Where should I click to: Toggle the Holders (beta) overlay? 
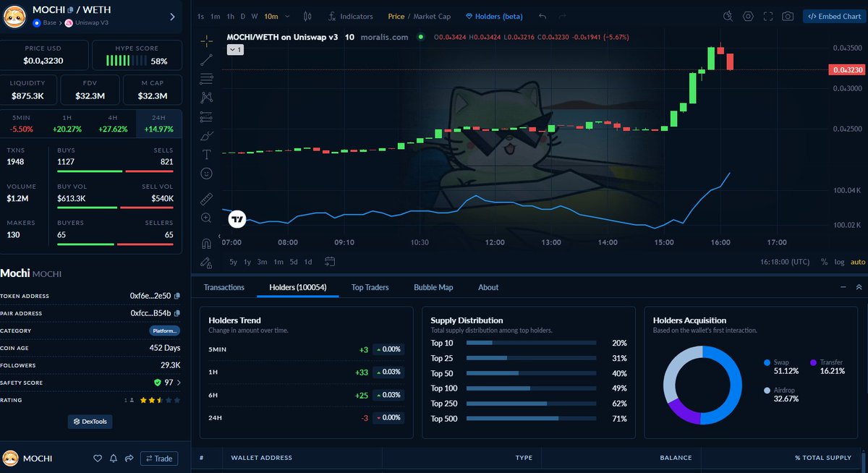pos(494,16)
